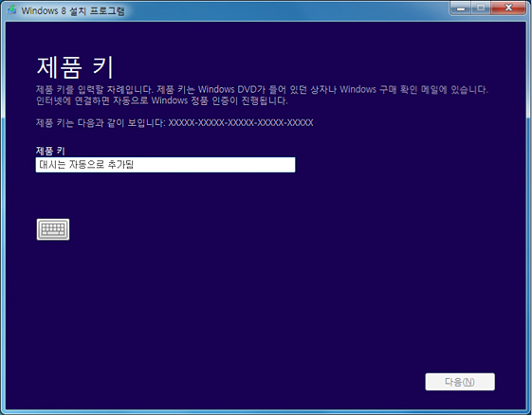Viewport: 532px width, 415px height.
Task: Click the Windows 8 setup title bar icon
Action: pos(12,9)
